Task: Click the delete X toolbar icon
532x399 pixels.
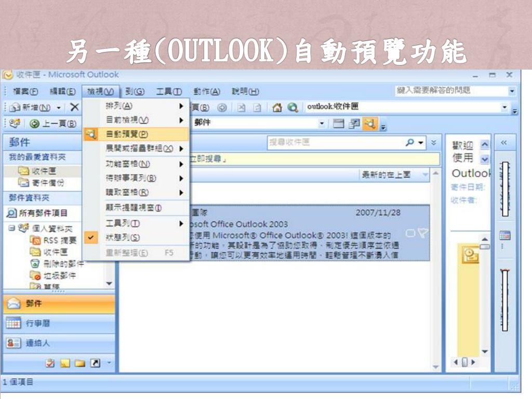Action: click(74, 108)
